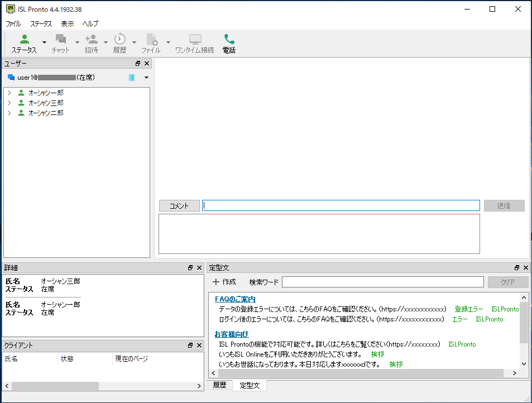
Task: Click the 送信 send button
Action: pyautogui.click(x=504, y=205)
